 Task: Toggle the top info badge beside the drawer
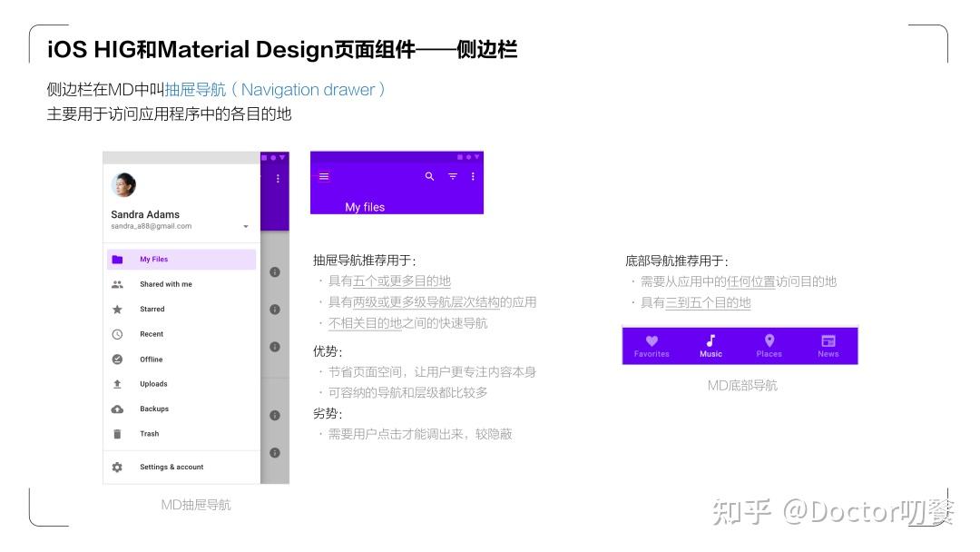pos(275,271)
